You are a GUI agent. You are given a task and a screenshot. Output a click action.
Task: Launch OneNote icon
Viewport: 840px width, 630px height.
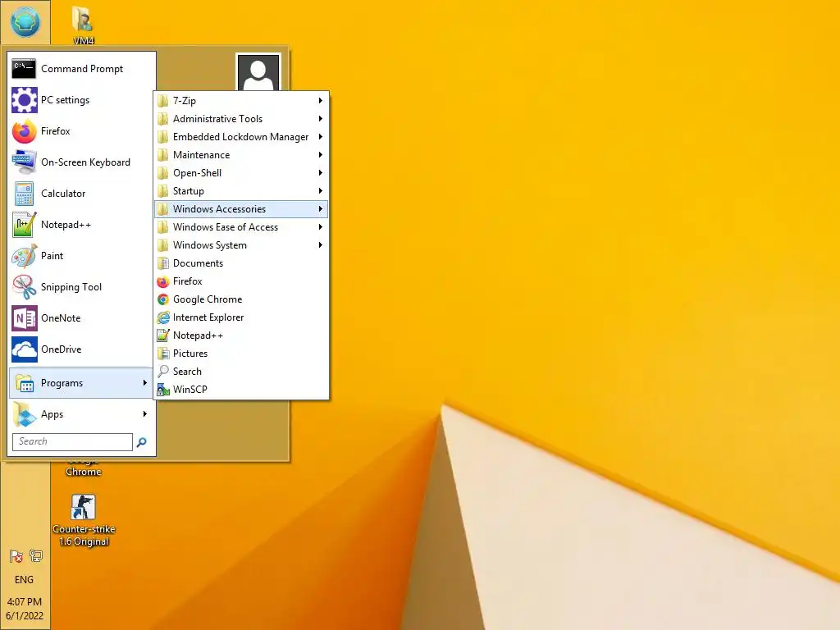coord(24,318)
